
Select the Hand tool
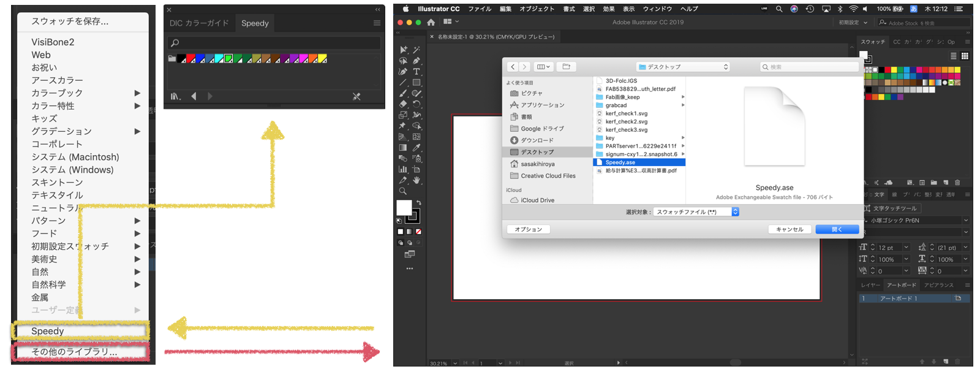417,180
